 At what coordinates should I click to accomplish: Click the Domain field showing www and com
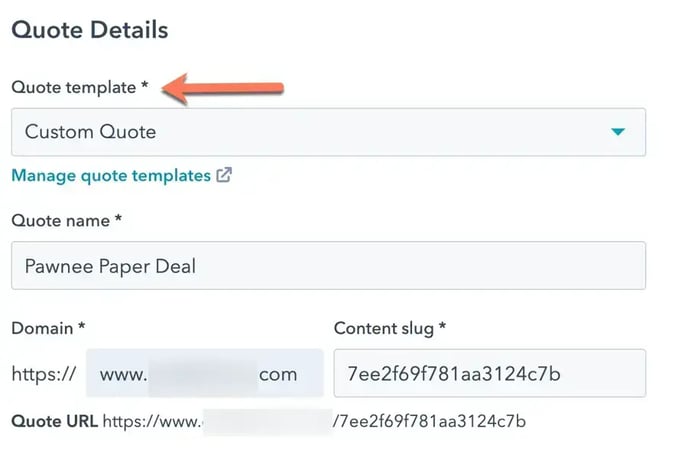(205, 373)
